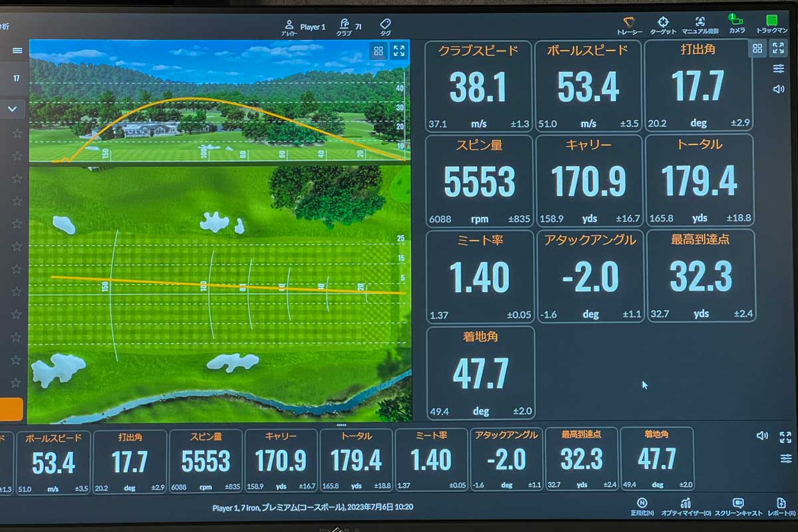798x532 pixels.
Task: Switch trajectory view to grid layout
Action: 378,51
